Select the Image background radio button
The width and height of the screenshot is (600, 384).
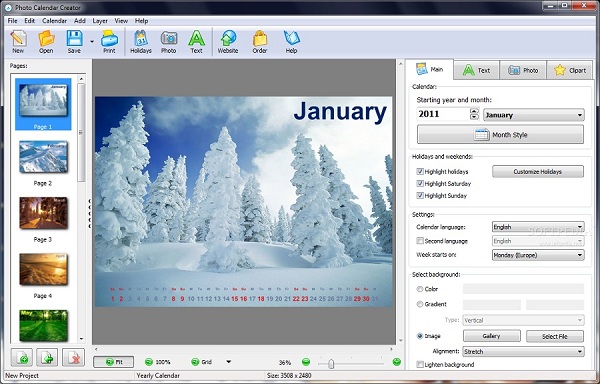coord(420,336)
